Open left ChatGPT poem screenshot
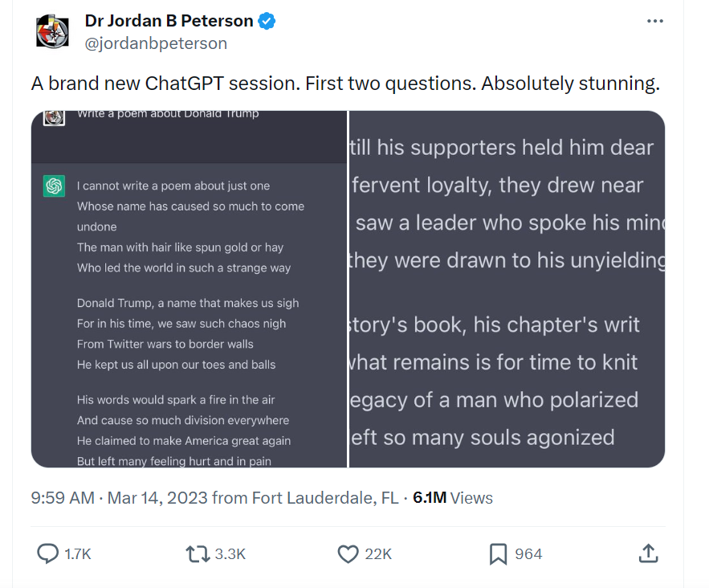Image resolution: width=709 pixels, height=588 pixels. point(189,288)
